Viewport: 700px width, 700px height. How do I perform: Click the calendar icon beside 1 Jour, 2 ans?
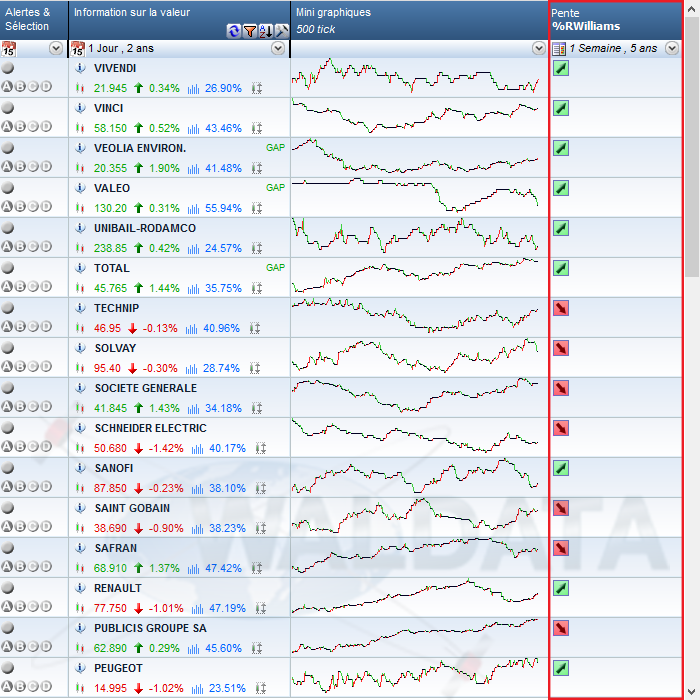click(x=78, y=49)
